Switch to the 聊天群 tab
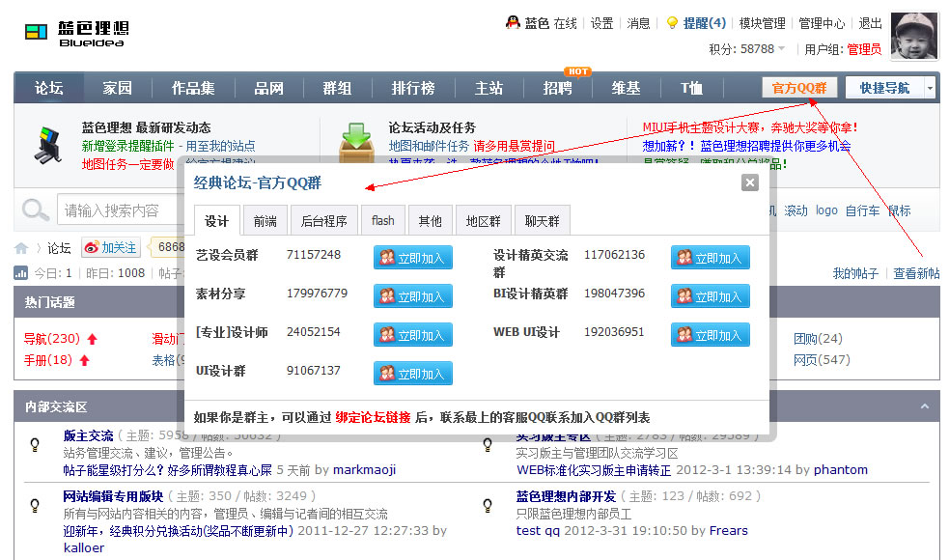 tap(543, 221)
